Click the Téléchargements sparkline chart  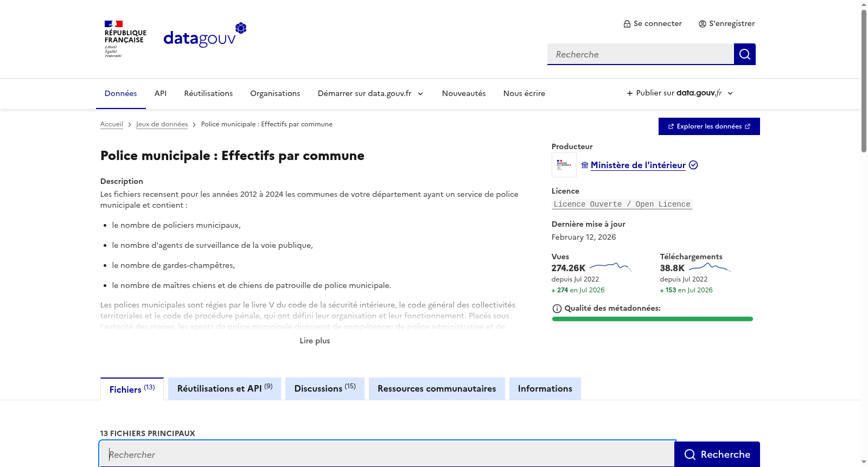[710, 267]
